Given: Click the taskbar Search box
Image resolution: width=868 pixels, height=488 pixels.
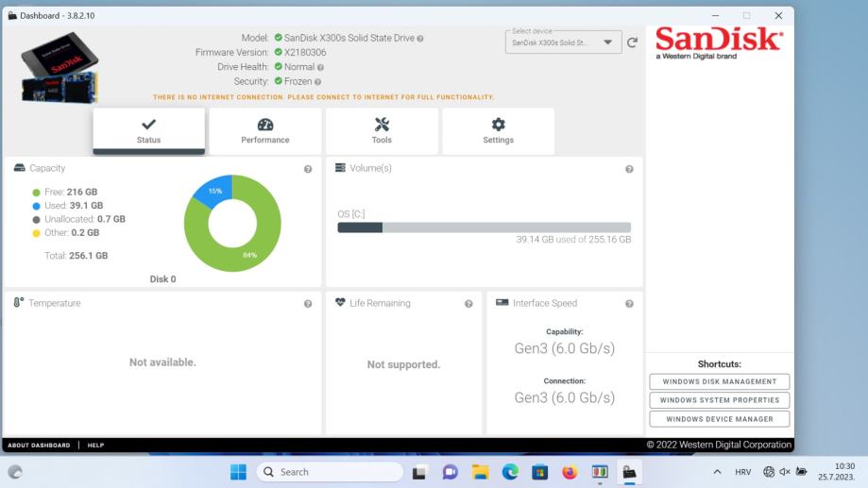Looking at the screenshot, I should [x=331, y=472].
